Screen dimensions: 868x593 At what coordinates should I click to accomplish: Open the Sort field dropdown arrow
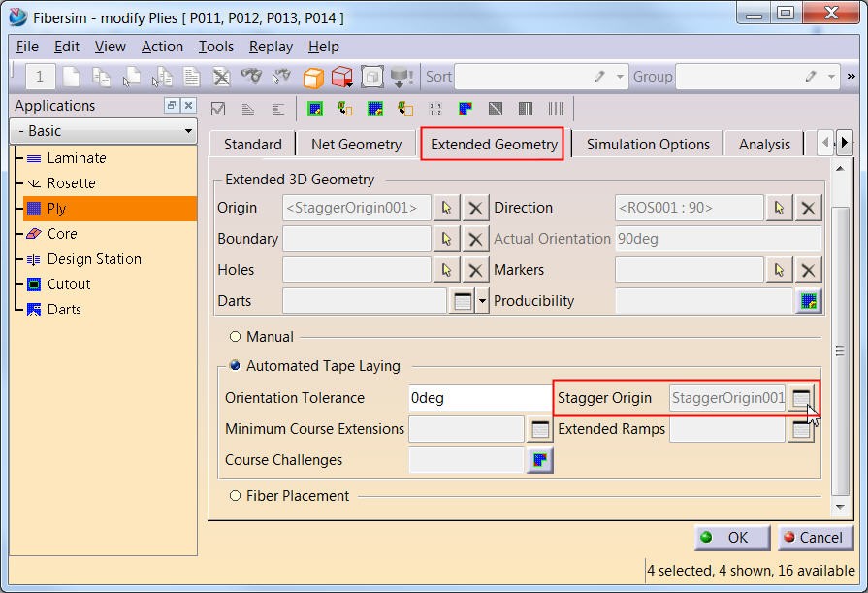(619, 77)
